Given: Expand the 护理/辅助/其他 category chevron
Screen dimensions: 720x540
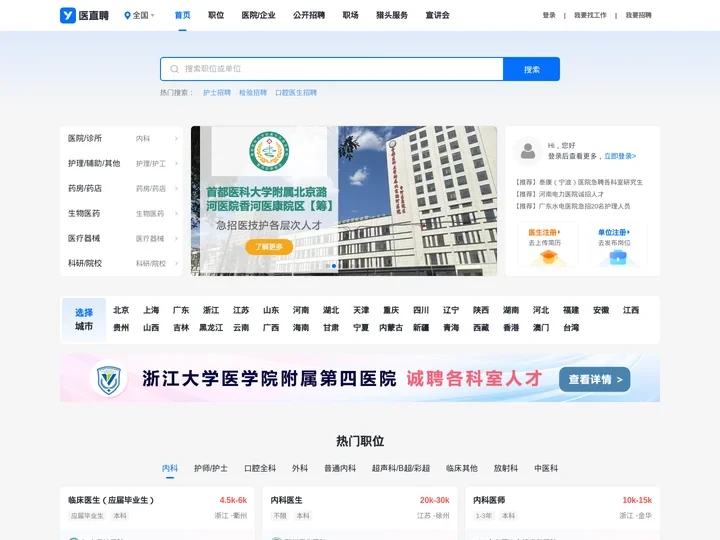Looking at the screenshot, I should pos(176,163).
